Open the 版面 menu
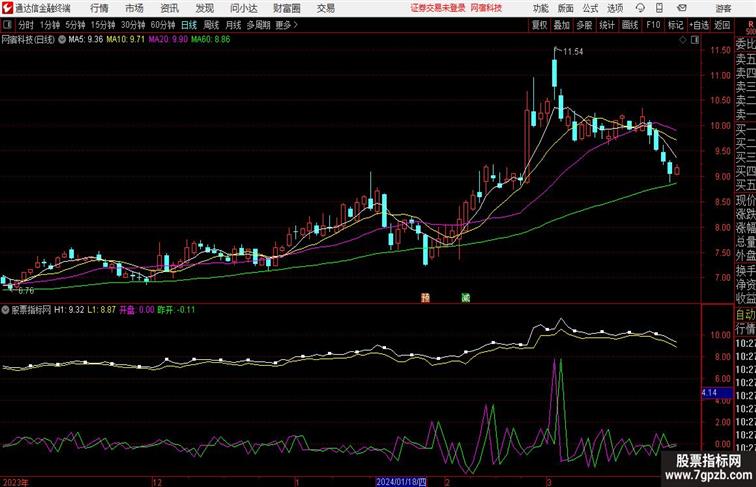The image size is (756, 487). pyautogui.click(x=566, y=8)
